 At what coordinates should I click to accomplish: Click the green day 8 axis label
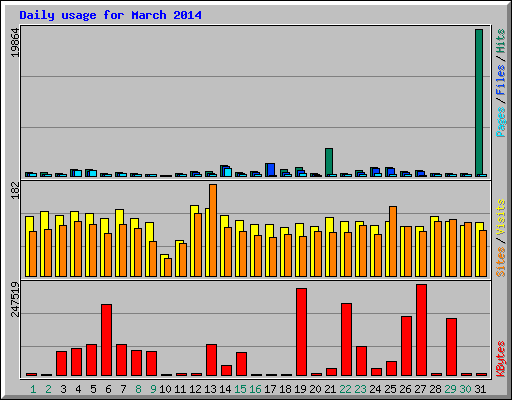(138, 389)
